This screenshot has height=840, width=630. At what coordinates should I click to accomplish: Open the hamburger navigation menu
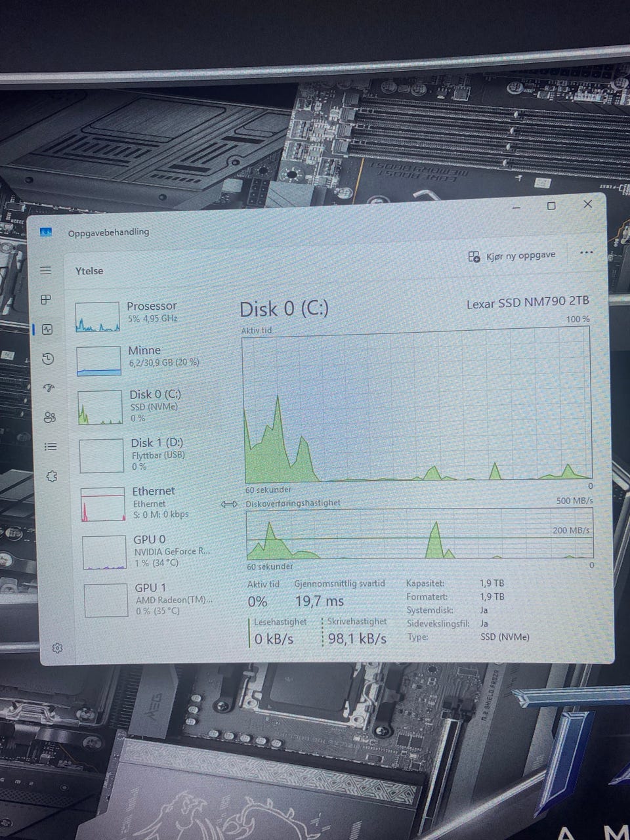(45, 270)
